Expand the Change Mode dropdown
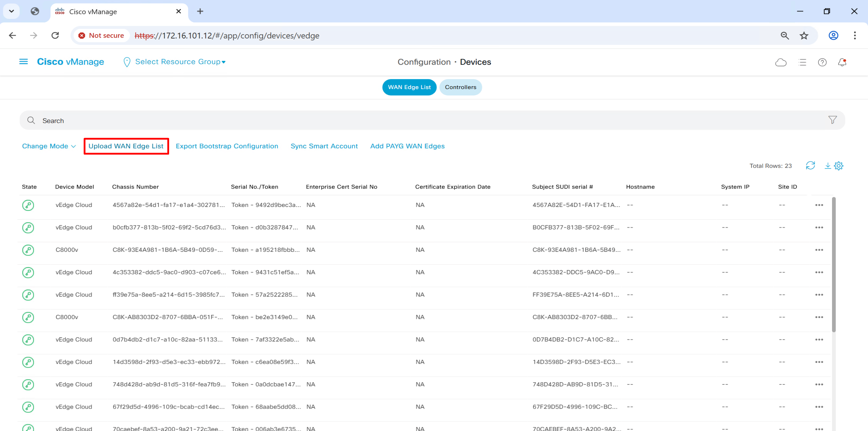The width and height of the screenshot is (868, 431). click(49, 146)
